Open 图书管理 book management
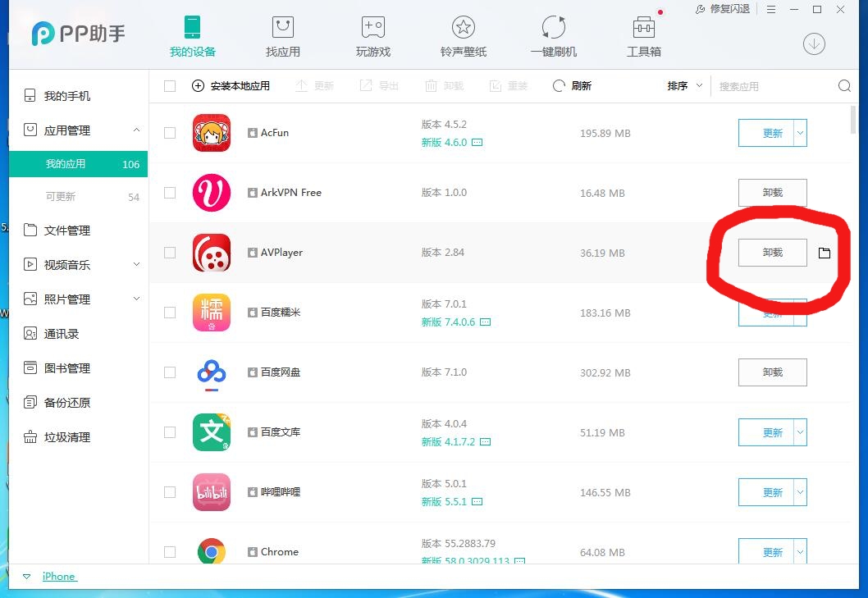The width and height of the screenshot is (868, 598). coord(66,367)
